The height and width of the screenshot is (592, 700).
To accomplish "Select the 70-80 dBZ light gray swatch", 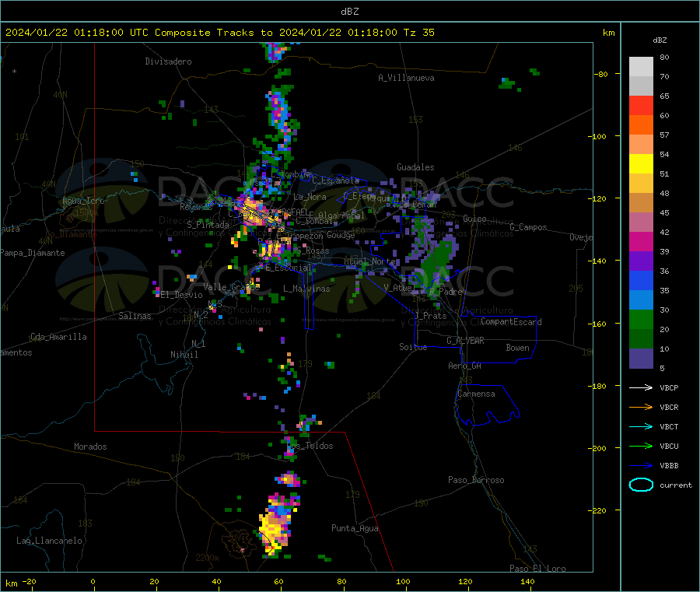I will tap(641, 67).
